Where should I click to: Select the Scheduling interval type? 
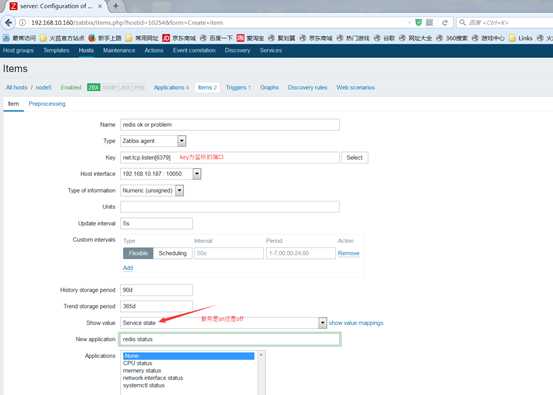(172, 253)
